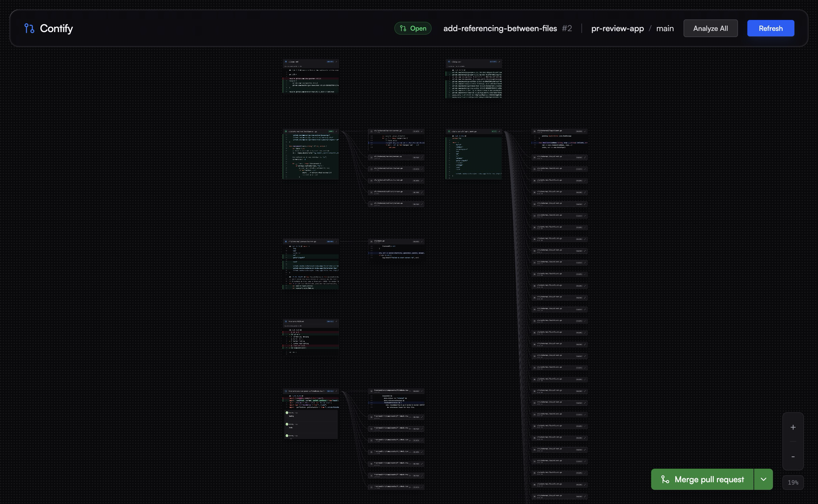The image size is (818, 504).
Task: Click the blue Refresh button
Action: 770,28
